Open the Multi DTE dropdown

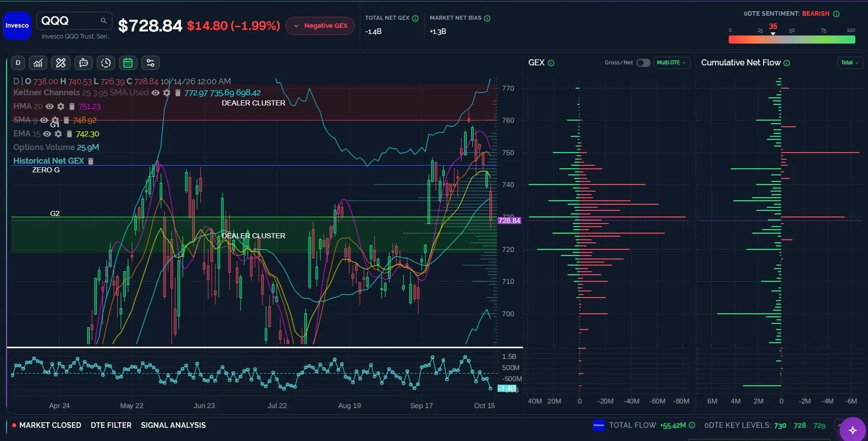click(x=672, y=63)
